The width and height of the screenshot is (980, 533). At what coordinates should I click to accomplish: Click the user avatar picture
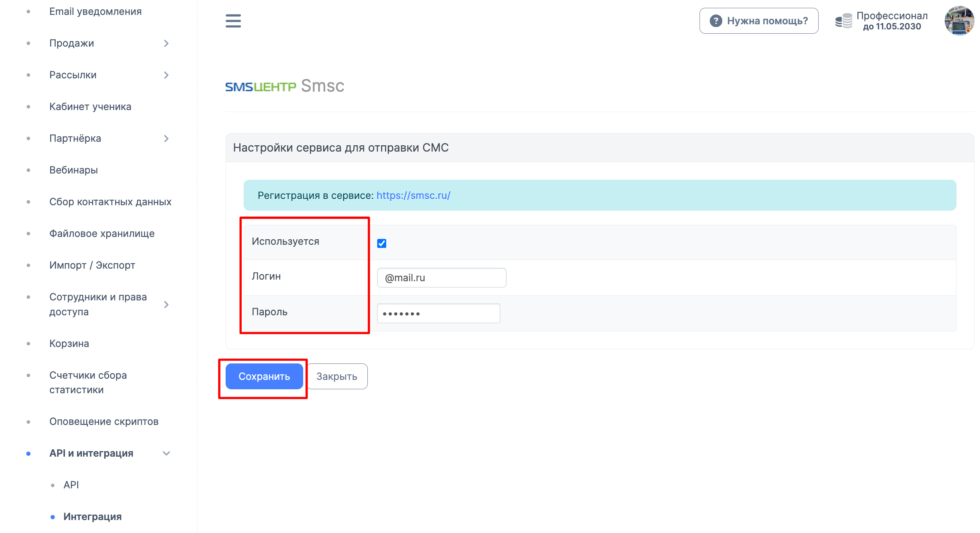[x=959, y=20]
